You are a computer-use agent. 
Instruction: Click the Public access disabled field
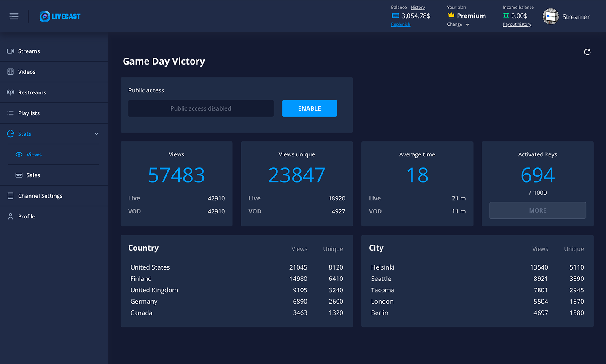200,108
